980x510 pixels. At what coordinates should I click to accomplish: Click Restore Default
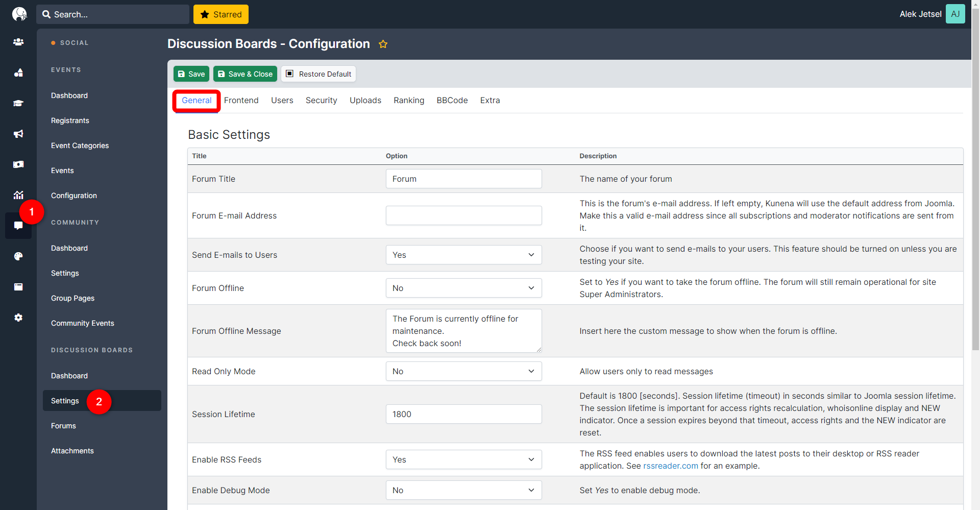[x=318, y=74]
